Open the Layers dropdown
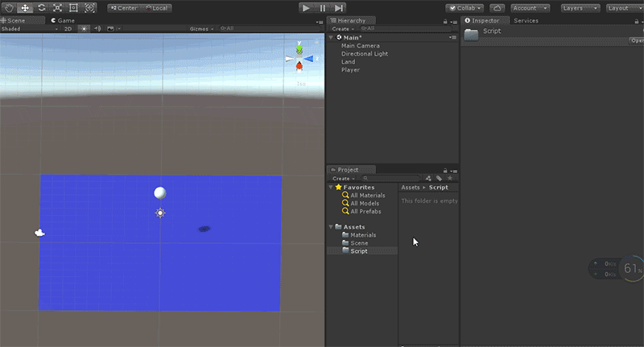This screenshot has height=347, width=644. 580,8
